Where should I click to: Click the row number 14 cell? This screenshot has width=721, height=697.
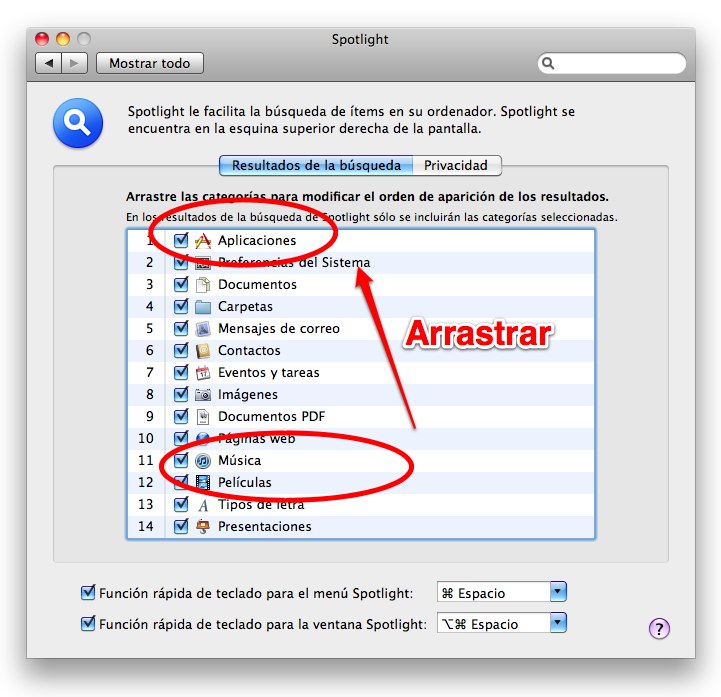146,526
